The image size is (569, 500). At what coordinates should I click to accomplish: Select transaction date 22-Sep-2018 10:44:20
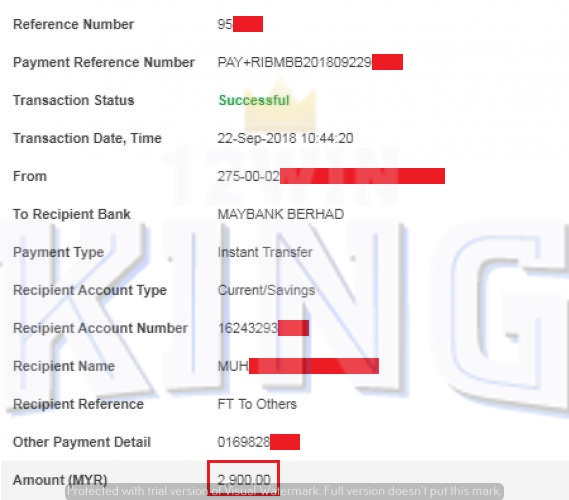[285, 138]
